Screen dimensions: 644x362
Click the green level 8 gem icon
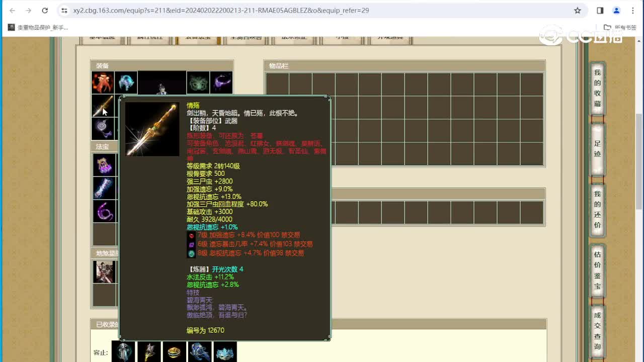tap(191, 253)
